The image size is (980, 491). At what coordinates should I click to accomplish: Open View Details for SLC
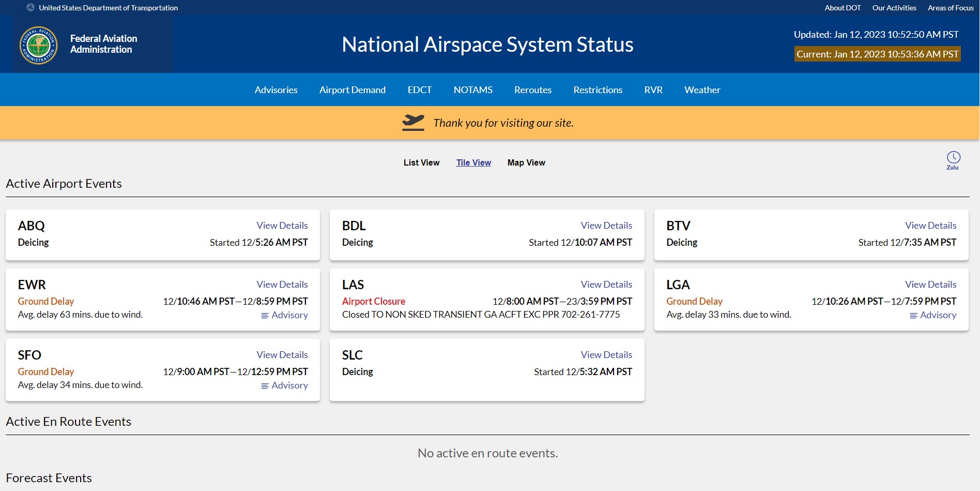(606, 355)
